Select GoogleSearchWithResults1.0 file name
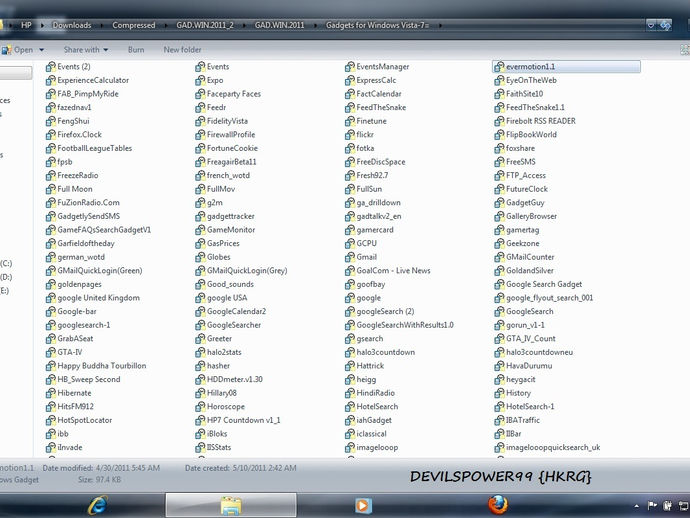 pos(405,325)
